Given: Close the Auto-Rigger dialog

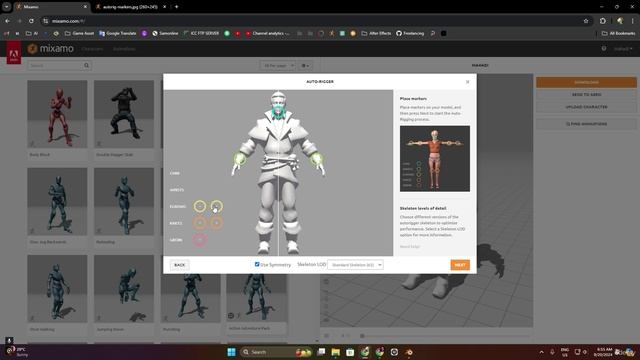Looking at the screenshot, I should point(468,82).
